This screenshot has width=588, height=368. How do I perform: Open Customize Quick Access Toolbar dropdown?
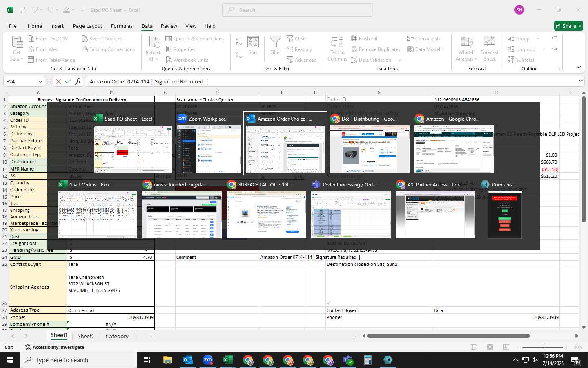click(x=82, y=10)
